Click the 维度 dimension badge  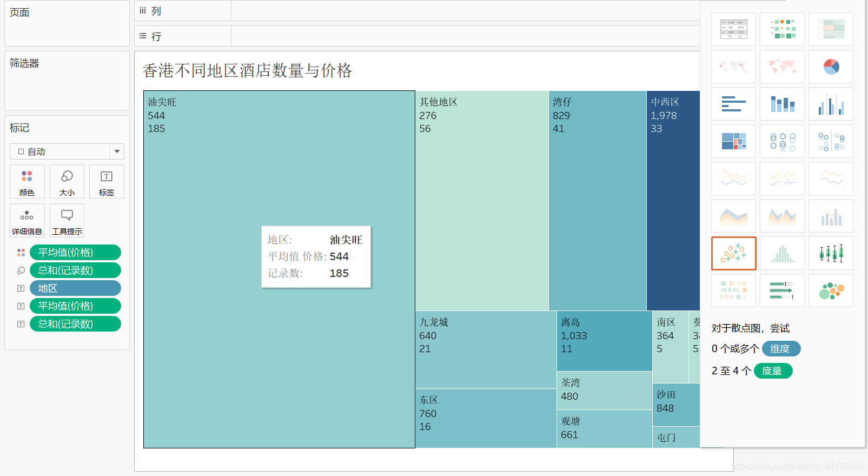point(781,349)
